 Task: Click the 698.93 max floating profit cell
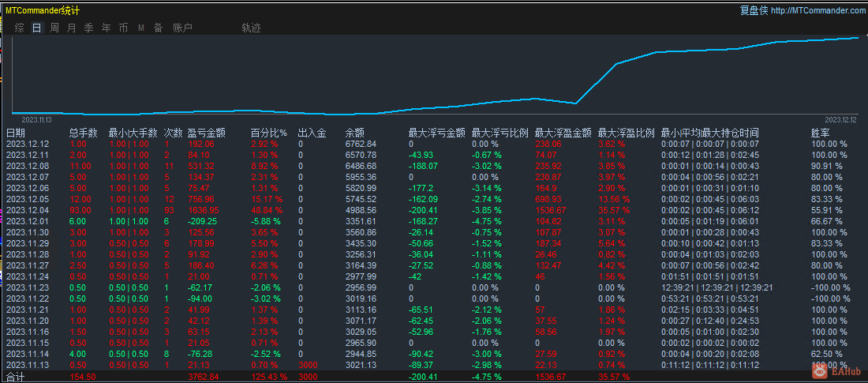pos(548,199)
